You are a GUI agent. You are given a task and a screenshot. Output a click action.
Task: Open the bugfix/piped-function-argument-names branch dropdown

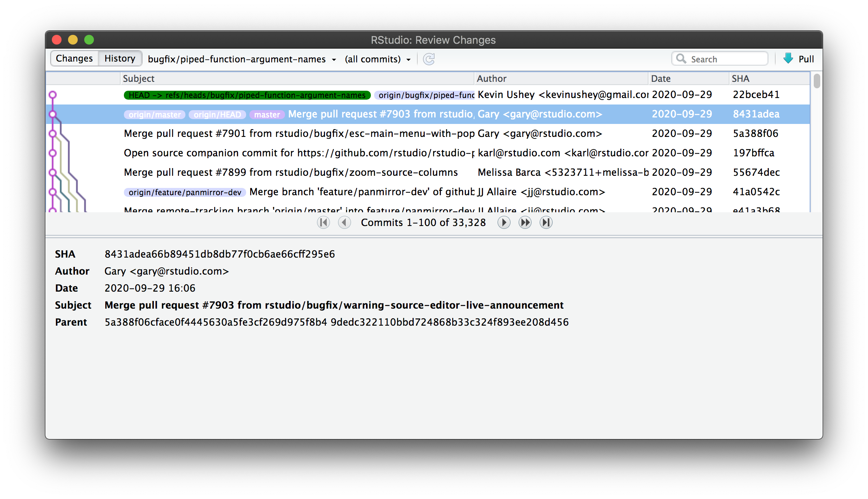coord(242,59)
